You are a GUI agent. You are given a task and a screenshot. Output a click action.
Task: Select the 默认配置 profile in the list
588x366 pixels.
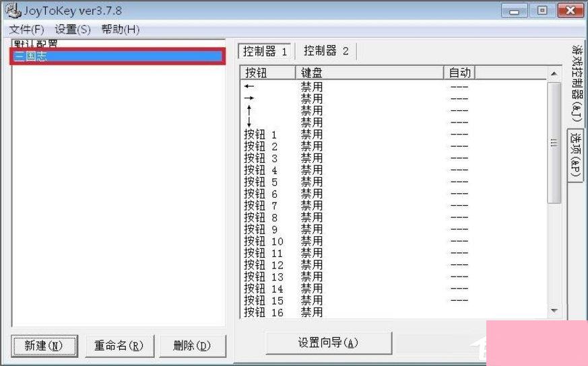(x=118, y=44)
